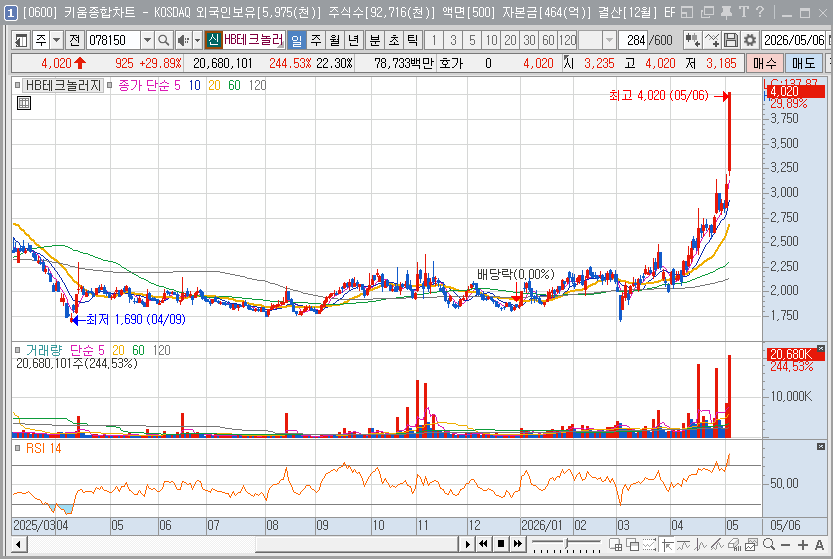Click the 20 interval button
The height and width of the screenshot is (559, 833).
pos(511,40)
